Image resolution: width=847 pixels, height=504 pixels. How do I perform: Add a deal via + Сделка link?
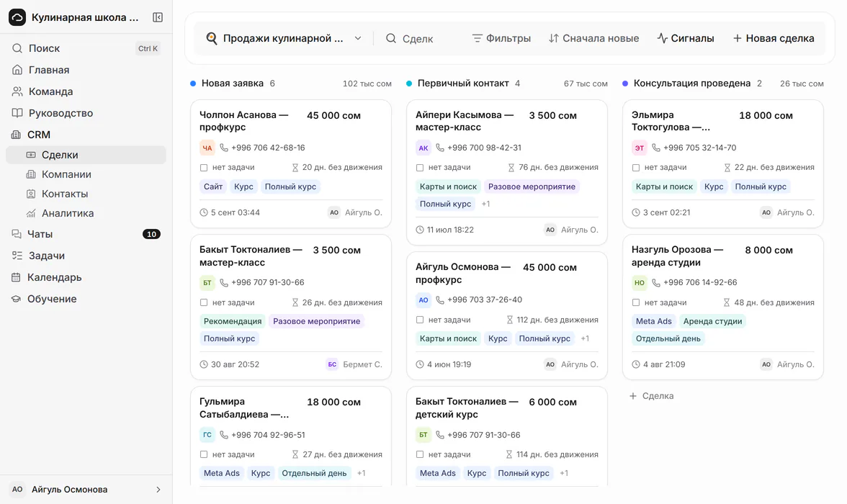pos(651,396)
